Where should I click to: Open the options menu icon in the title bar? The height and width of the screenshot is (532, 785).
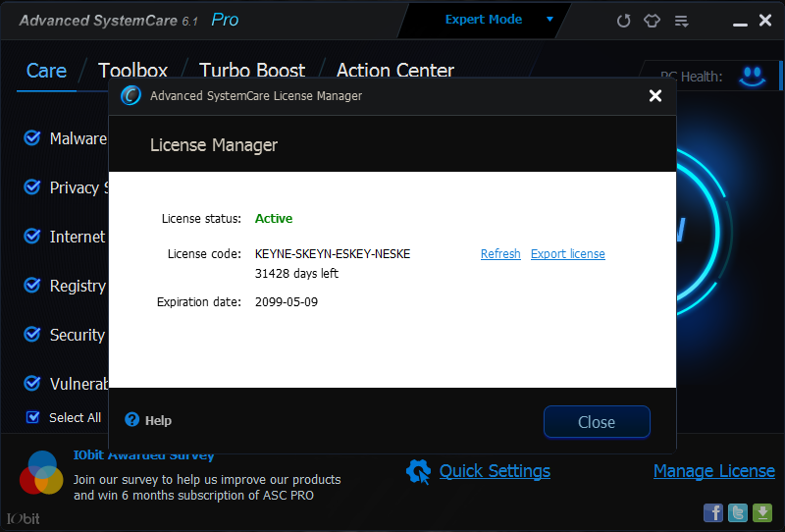click(x=681, y=21)
